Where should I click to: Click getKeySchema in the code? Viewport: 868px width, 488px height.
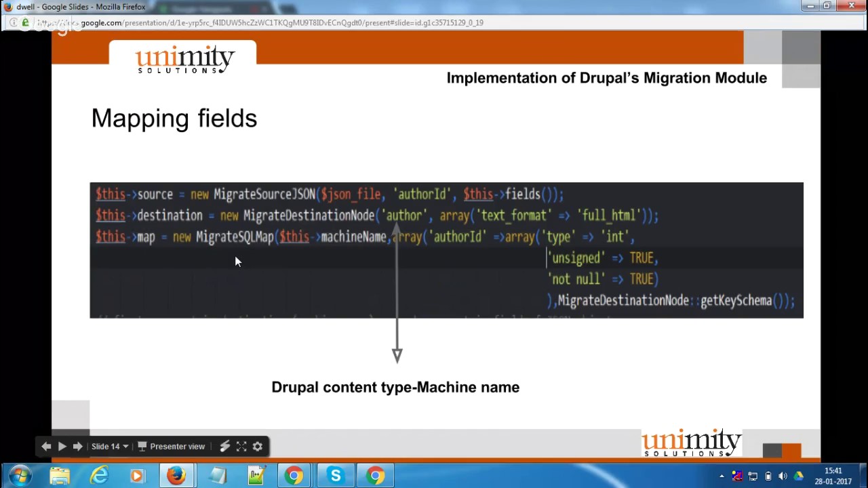pyautogui.click(x=736, y=300)
